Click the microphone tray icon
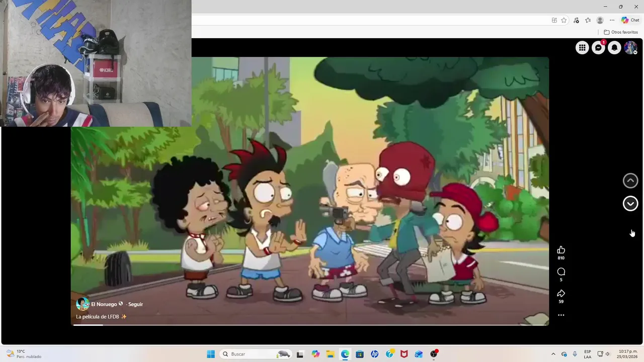 pos(575,354)
